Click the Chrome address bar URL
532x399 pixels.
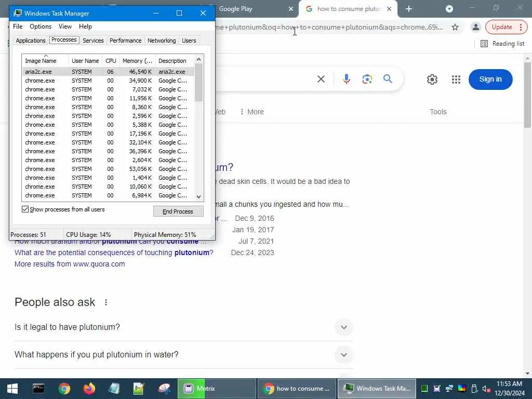[x=329, y=27]
